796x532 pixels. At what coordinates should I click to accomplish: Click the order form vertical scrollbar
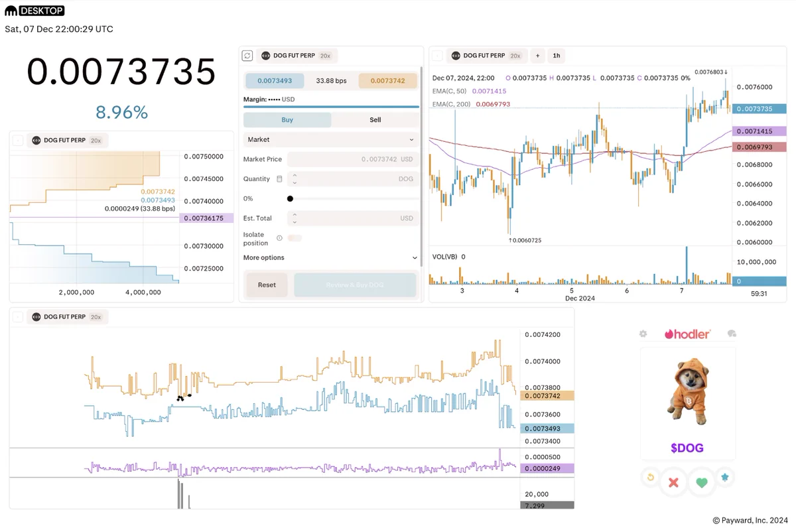(x=421, y=166)
